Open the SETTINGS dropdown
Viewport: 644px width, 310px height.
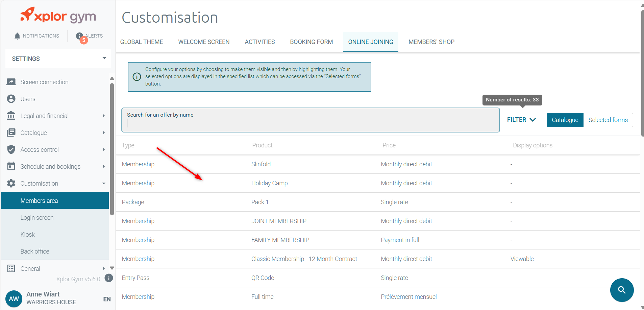coord(58,58)
